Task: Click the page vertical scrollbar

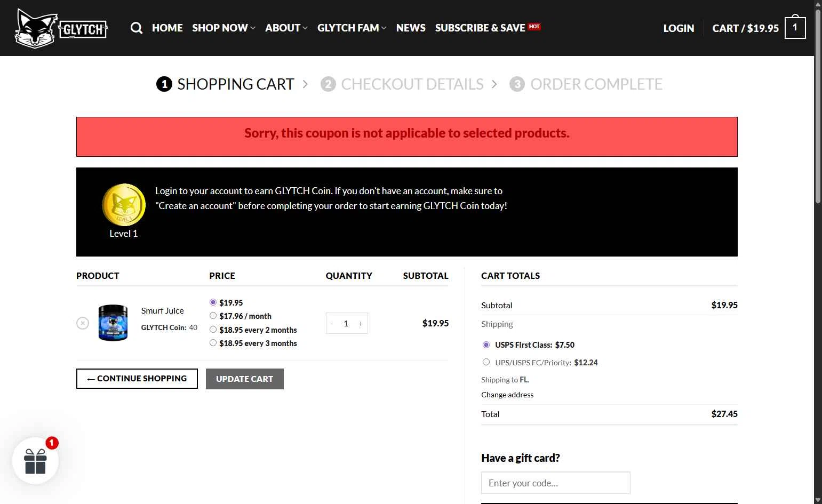Action: click(x=818, y=107)
